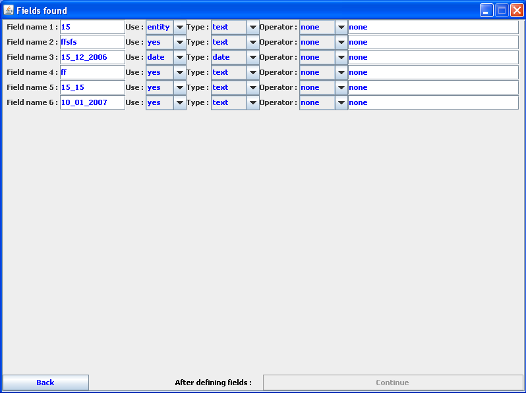The height and width of the screenshot is (393, 526).
Task: Open the Use dropdown for Field name 3
Action: [x=166, y=57]
